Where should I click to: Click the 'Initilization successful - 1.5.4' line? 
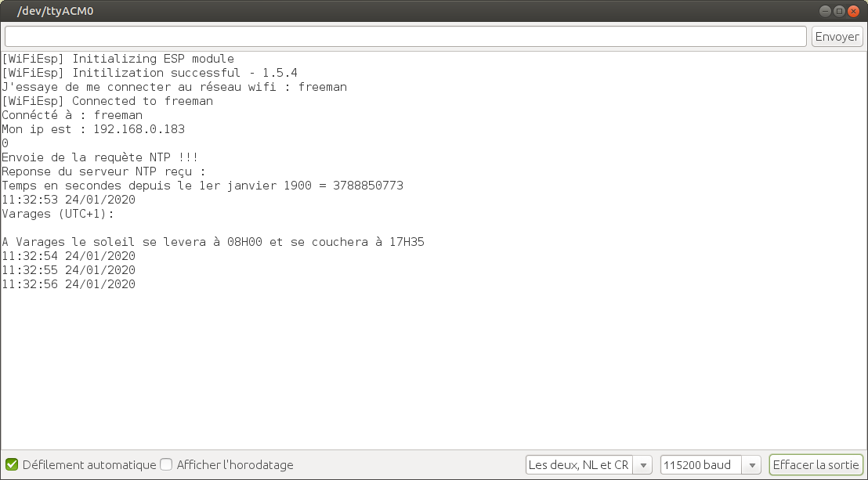[x=149, y=73]
